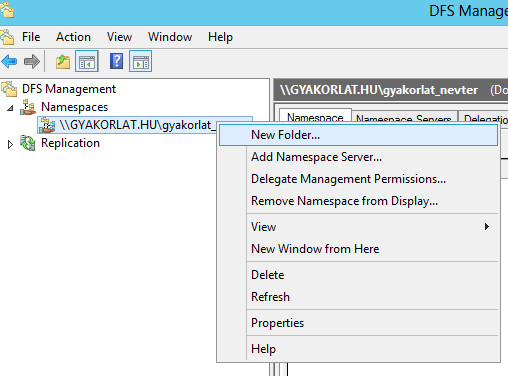Select Delegate Management Permissions... entry
Screen dimensions: 508x376
[358, 179]
